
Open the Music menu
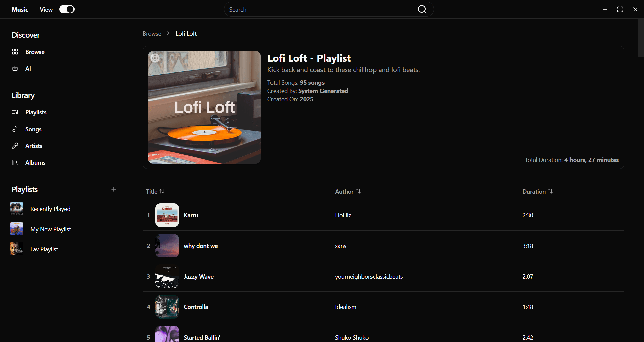[20, 10]
